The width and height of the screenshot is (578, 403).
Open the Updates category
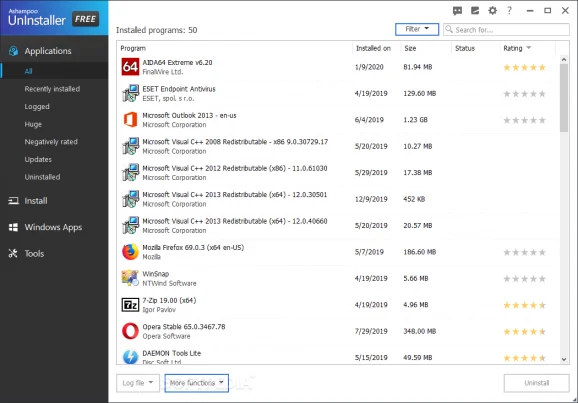(38, 159)
